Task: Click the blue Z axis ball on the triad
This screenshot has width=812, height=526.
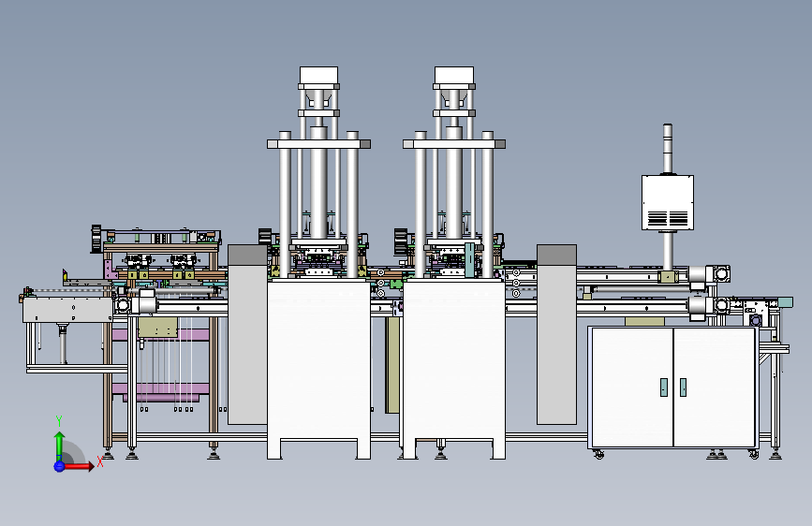Action: pos(59,466)
